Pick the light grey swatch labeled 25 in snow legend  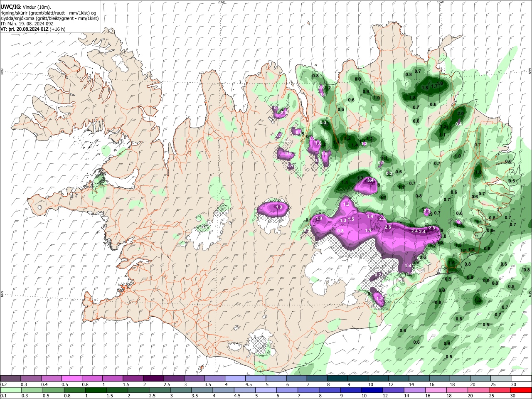click(501, 379)
